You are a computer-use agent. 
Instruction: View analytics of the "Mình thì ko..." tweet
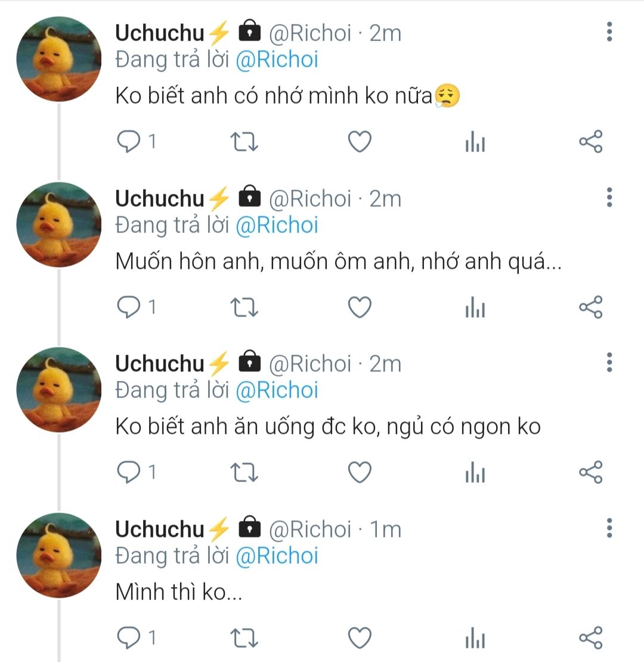[475, 638]
